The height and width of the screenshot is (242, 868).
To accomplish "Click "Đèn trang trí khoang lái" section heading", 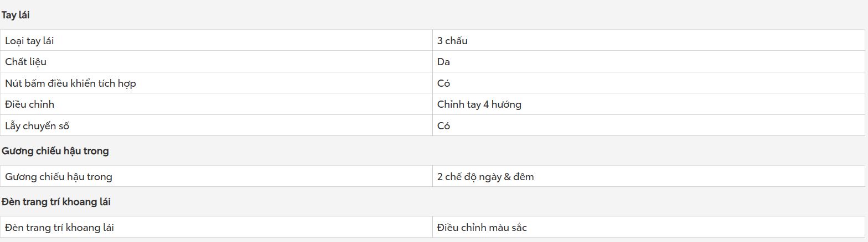I will [56, 202].
